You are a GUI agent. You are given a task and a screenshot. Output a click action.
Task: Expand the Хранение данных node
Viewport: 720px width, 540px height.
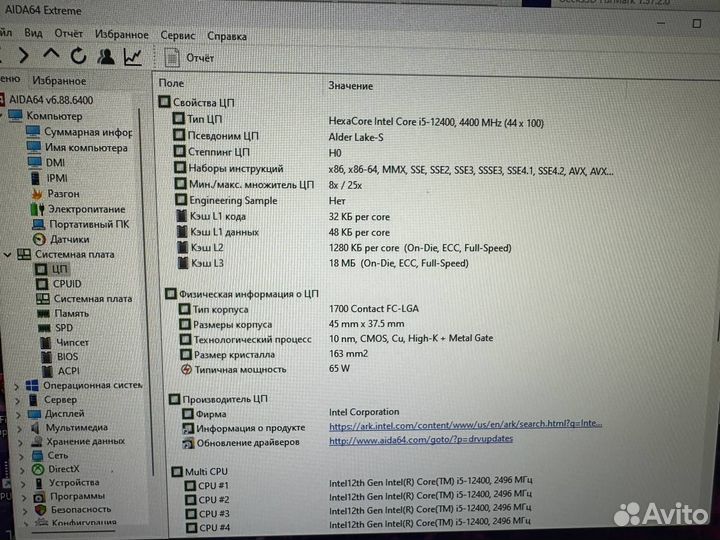coord(20,443)
